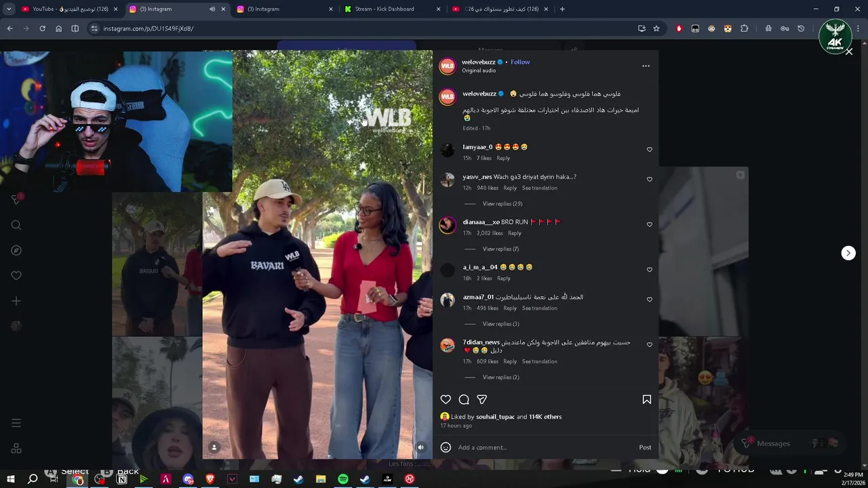The height and width of the screenshot is (488, 868).
Task: Reply to lamyaae_0's comment
Action: pos(503,158)
